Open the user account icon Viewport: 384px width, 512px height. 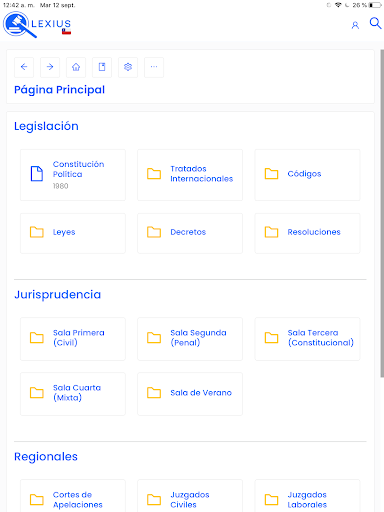point(355,25)
